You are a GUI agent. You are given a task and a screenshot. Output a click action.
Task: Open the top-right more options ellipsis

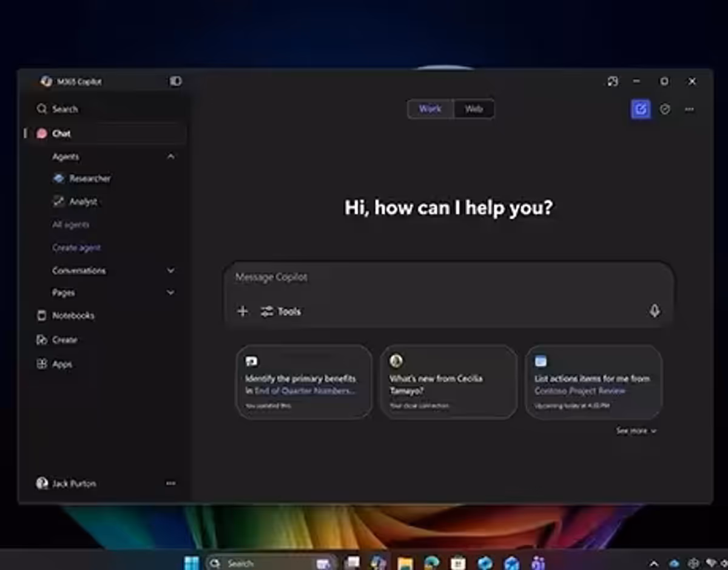click(689, 109)
